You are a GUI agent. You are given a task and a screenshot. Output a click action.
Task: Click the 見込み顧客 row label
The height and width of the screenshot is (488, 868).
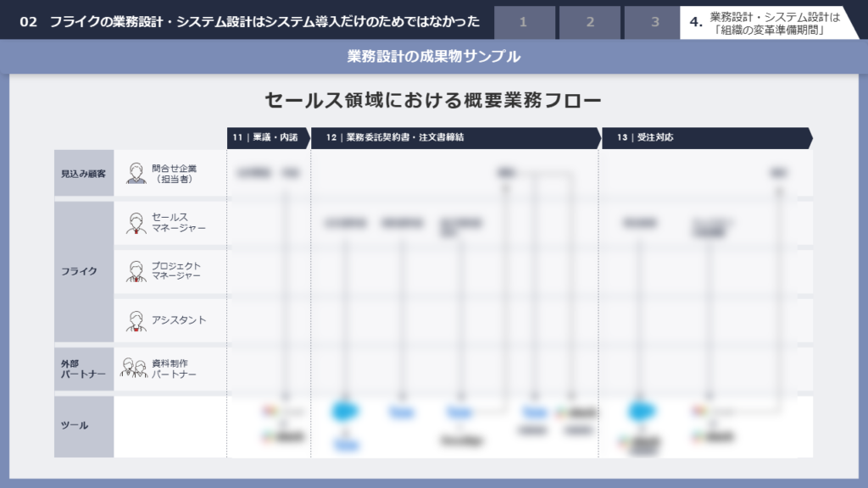pyautogui.click(x=83, y=174)
